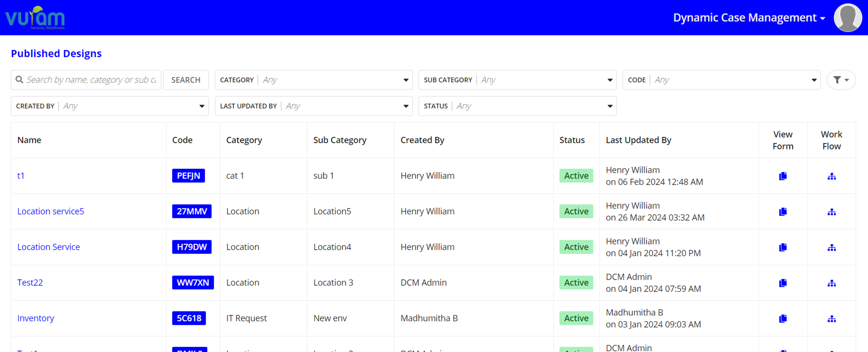This screenshot has width=868, height=352.
Task: Expand the Last Updated By filter dropdown
Action: 313,106
